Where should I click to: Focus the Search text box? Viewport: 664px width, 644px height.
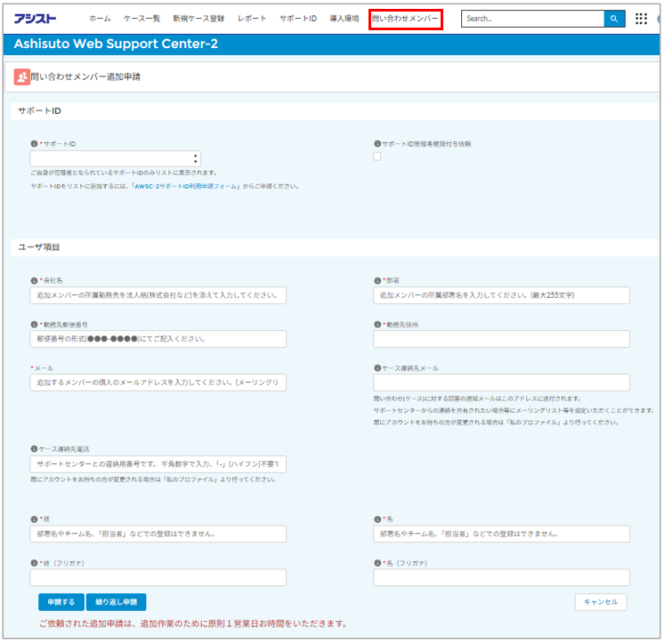coord(532,19)
